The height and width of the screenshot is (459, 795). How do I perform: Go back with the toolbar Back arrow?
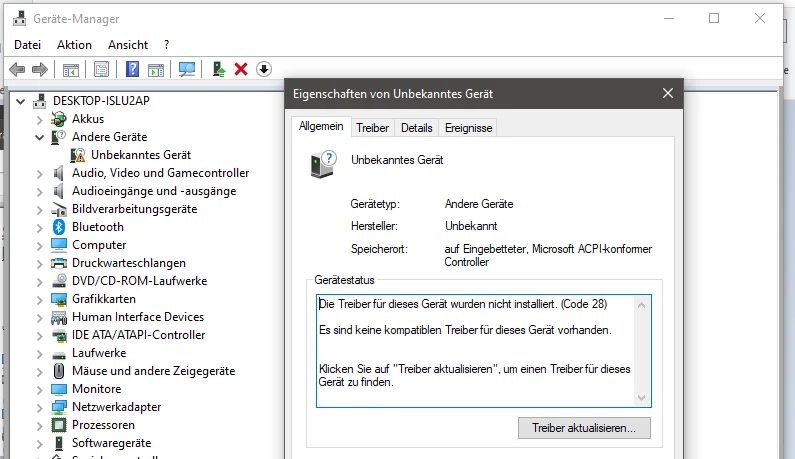[x=17, y=69]
